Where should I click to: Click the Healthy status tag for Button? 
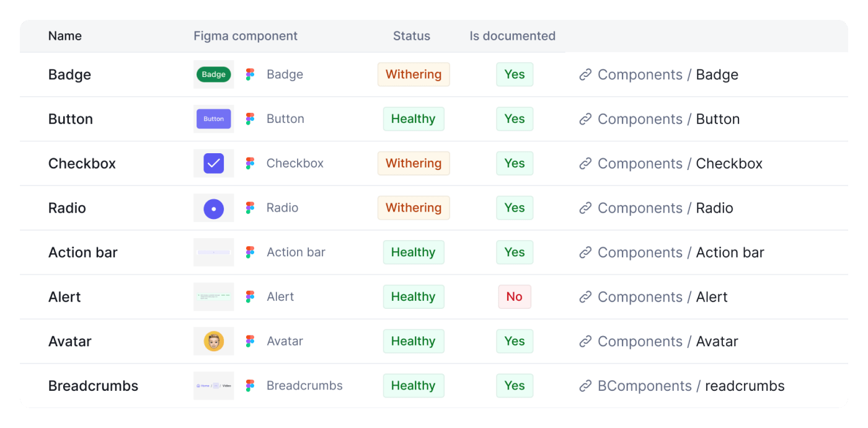[x=414, y=119]
